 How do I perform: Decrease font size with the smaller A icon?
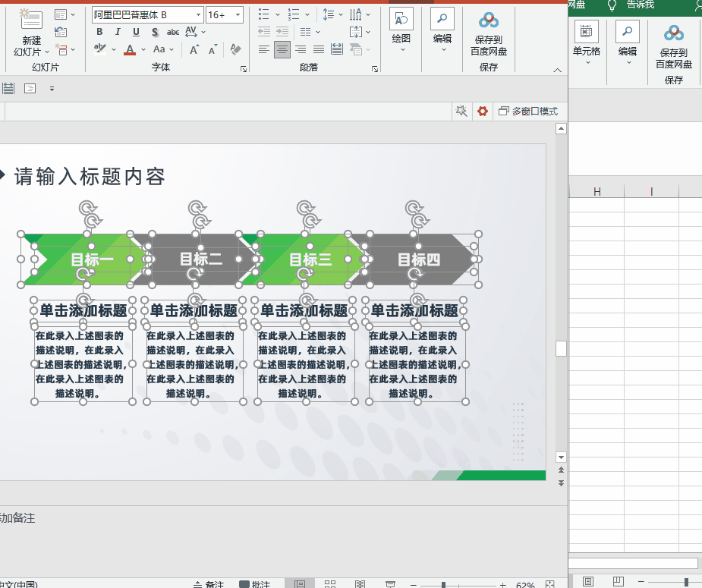(x=213, y=49)
